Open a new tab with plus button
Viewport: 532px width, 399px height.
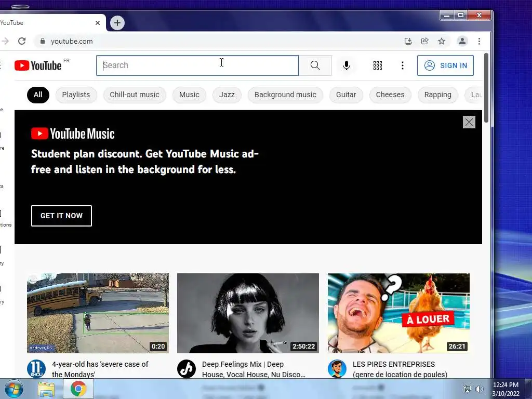pyautogui.click(x=117, y=23)
